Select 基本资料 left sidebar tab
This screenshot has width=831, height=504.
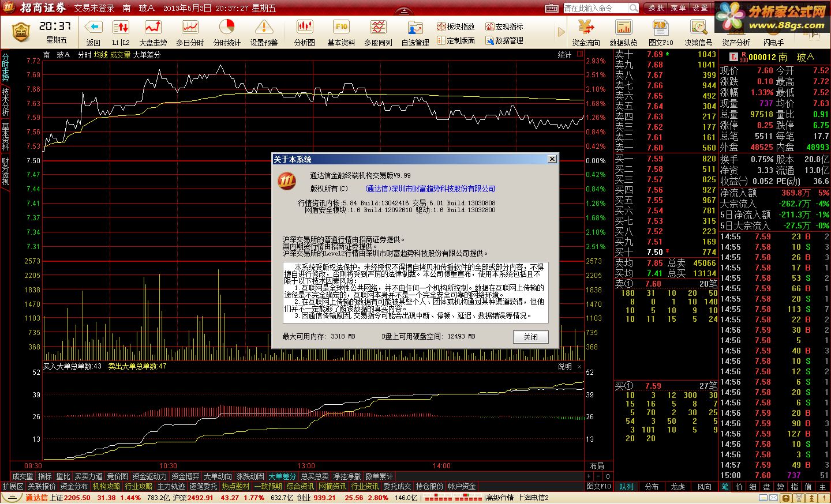(5, 136)
